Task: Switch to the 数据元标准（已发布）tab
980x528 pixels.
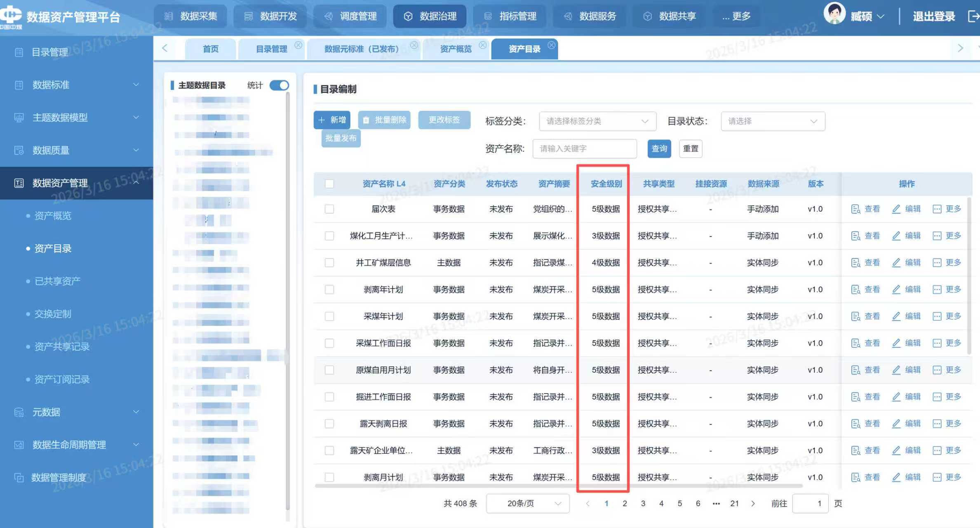Action: [x=362, y=49]
